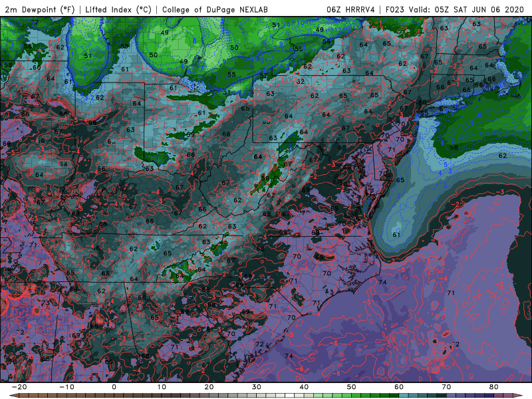Click the 'Lifted Index (°C)' title text
Image resolution: width=532 pixels, height=399 pixels.
(x=118, y=9)
